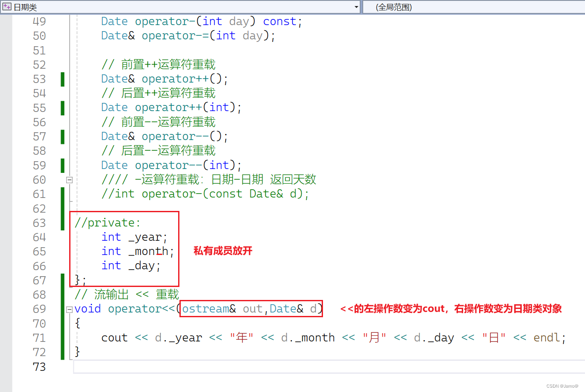Screen dimensions: 585x392
Task: Click '_day' member on line 66
Action: point(141,266)
